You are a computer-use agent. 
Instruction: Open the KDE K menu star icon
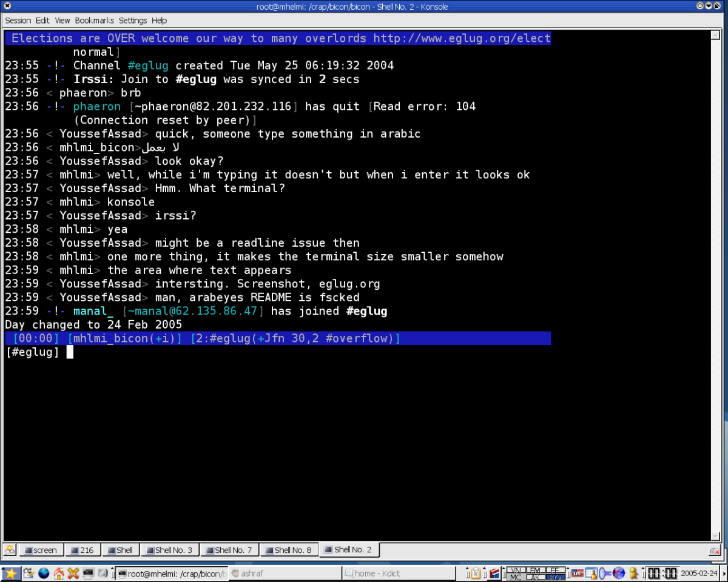click(11, 573)
